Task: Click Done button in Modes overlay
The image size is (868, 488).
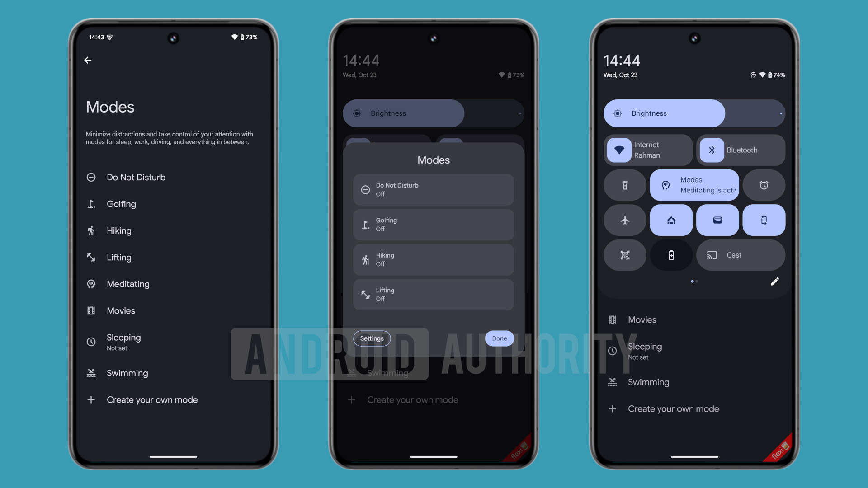Action: [x=500, y=338]
